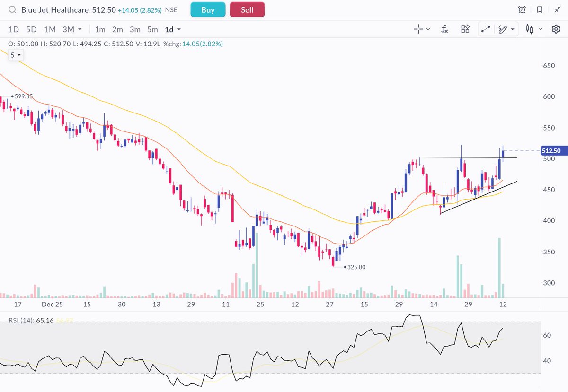Select the crosshair cursor tool
Viewport: 568px width, 392px height.
(x=418, y=29)
